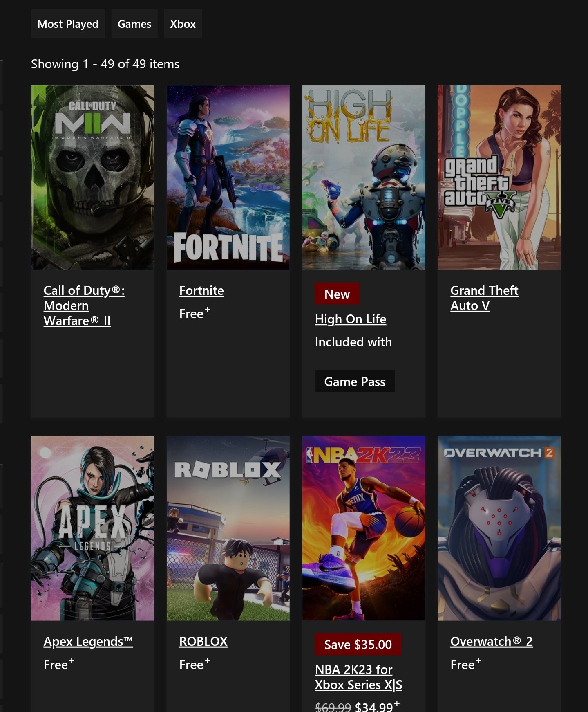Select the Game Pass badge on High On Life
Image resolution: width=588 pixels, height=712 pixels.
point(355,381)
